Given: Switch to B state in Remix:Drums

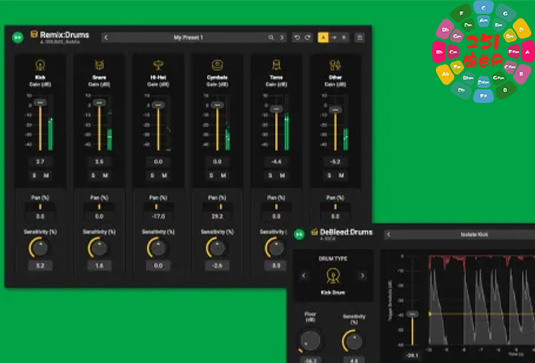Looking at the screenshot, I should tap(344, 37).
